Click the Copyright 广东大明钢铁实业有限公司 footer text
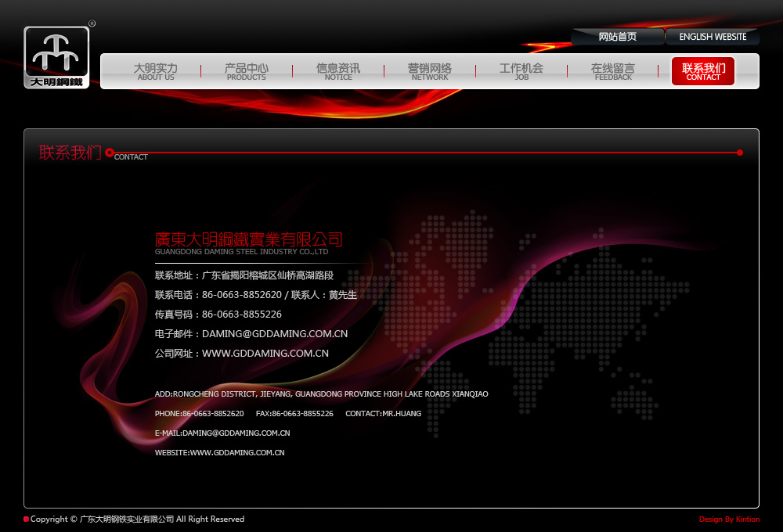 (x=137, y=519)
